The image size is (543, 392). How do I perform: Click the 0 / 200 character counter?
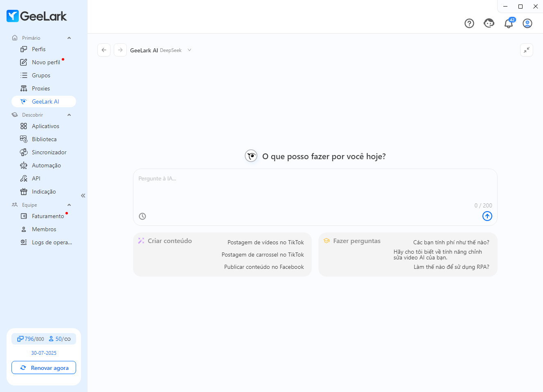[x=483, y=205]
